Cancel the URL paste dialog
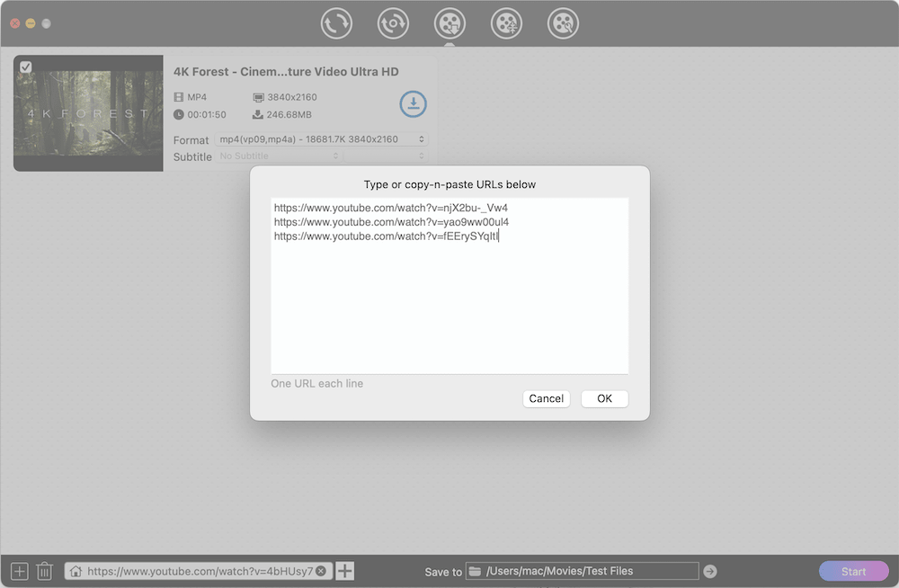 [x=547, y=398]
